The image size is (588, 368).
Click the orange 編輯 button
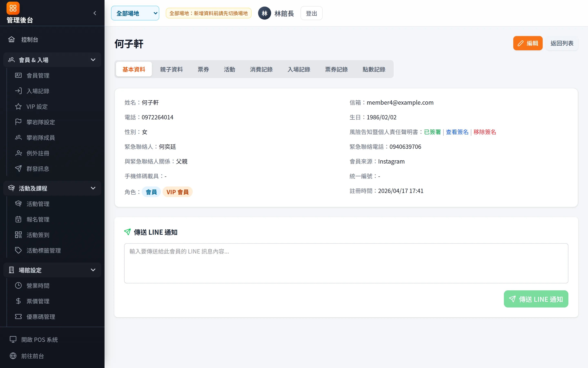click(528, 43)
